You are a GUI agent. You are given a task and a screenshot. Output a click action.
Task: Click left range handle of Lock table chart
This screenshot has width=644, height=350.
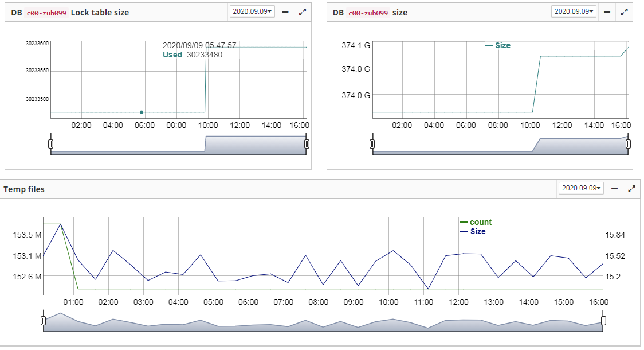[50, 144]
